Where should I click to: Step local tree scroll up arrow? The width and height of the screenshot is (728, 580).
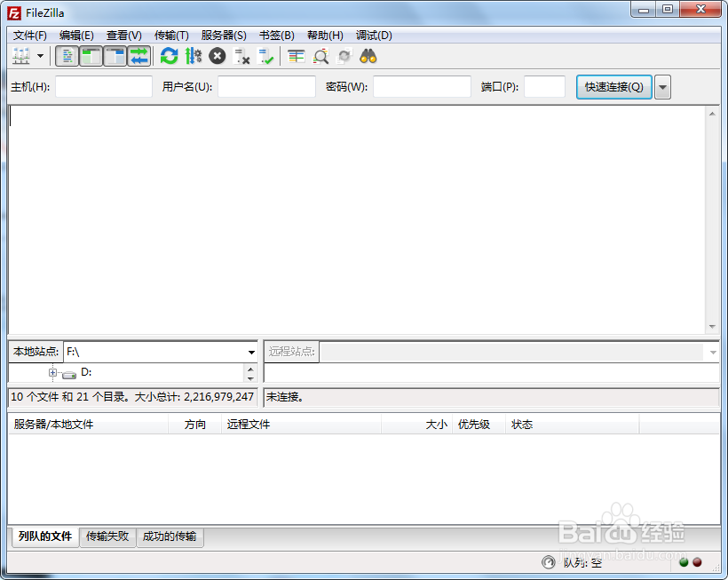point(250,369)
